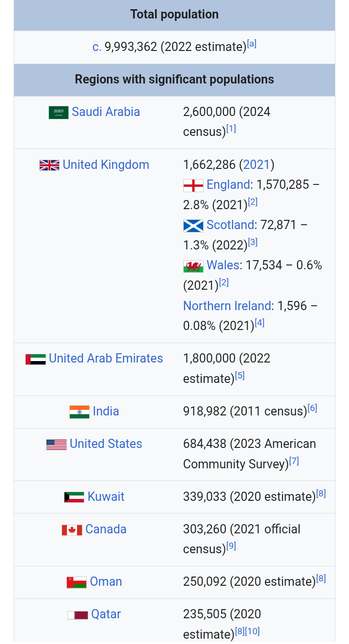Open the Saudi Arabia link

pyautogui.click(x=106, y=112)
